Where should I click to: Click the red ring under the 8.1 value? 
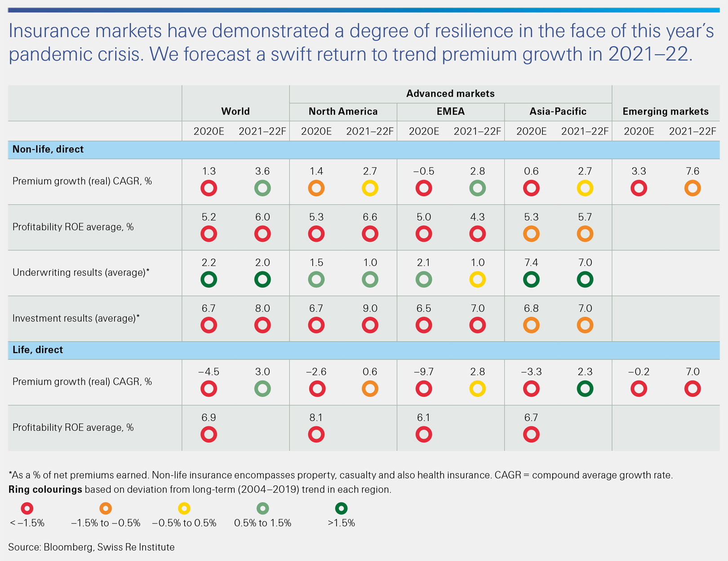click(x=316, y=434)
